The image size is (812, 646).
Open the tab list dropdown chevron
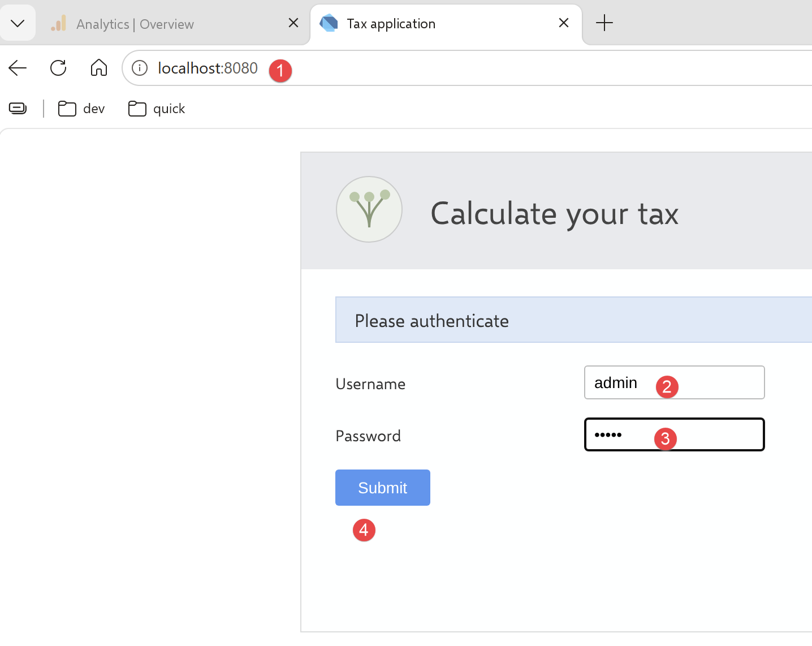click(x=18, y=23)
